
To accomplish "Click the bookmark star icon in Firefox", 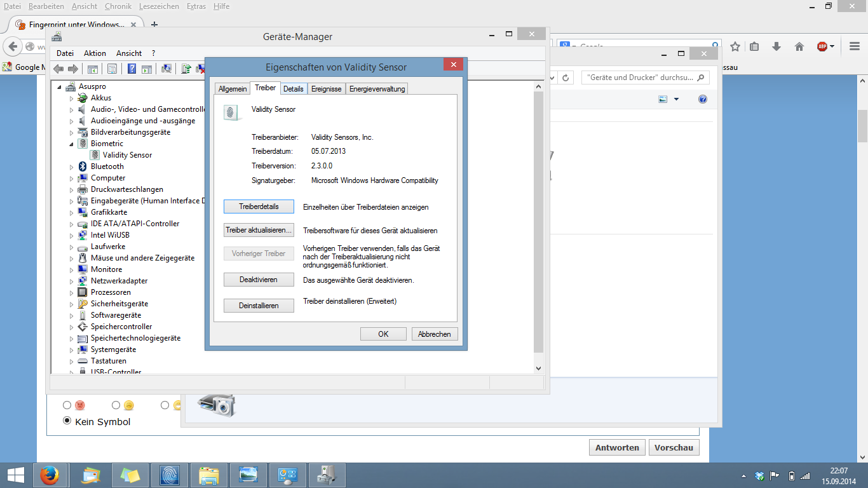I will pos(735,46).
